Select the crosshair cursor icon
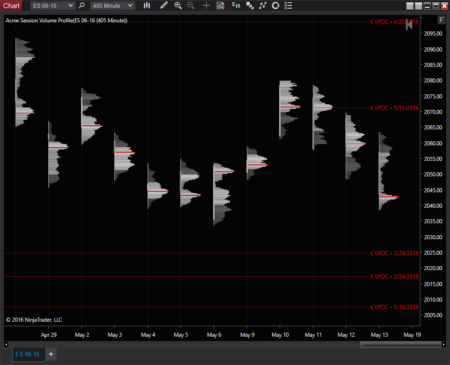Screen dimensions: 450x365 click(x=206, y=5)
